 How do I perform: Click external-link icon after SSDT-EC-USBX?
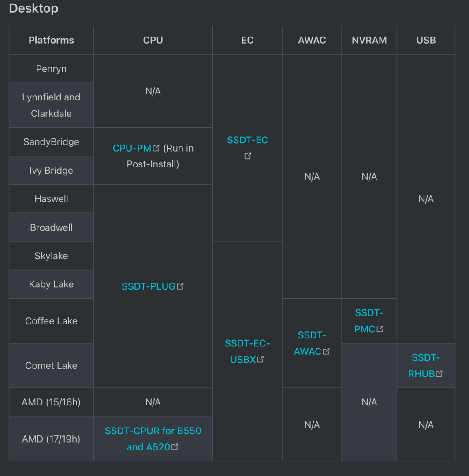coord(261,359)
